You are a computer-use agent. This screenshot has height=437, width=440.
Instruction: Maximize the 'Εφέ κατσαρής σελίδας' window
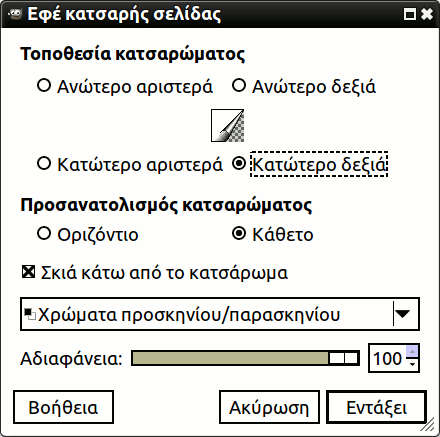pos(410,14)
